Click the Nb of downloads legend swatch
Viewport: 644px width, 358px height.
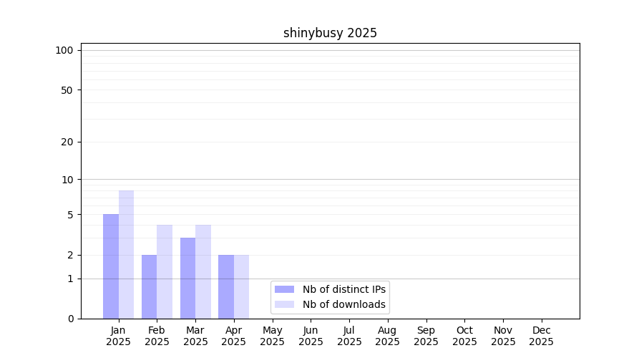pyautogui.click(x=284, y=304)
